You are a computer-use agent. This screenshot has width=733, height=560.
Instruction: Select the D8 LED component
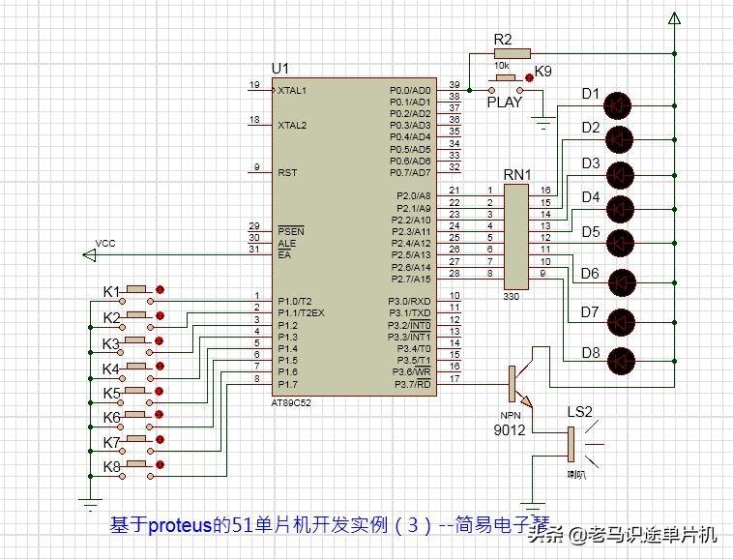point(621,361)
